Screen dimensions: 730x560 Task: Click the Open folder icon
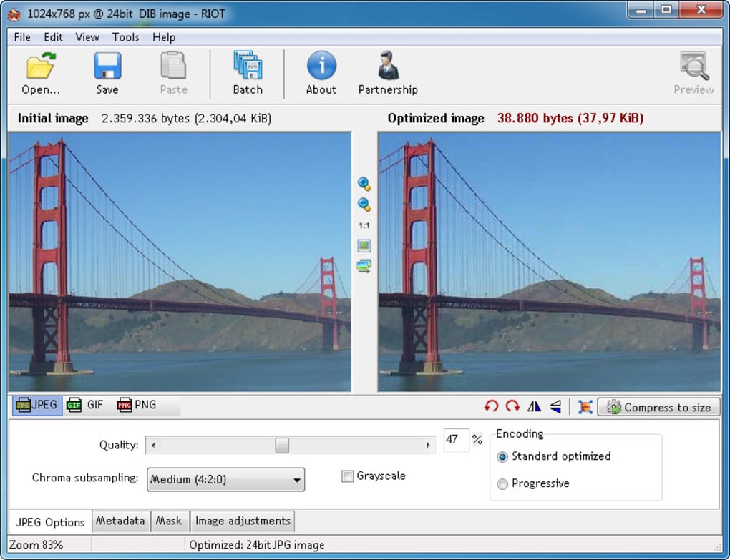[x=40, y=67]
